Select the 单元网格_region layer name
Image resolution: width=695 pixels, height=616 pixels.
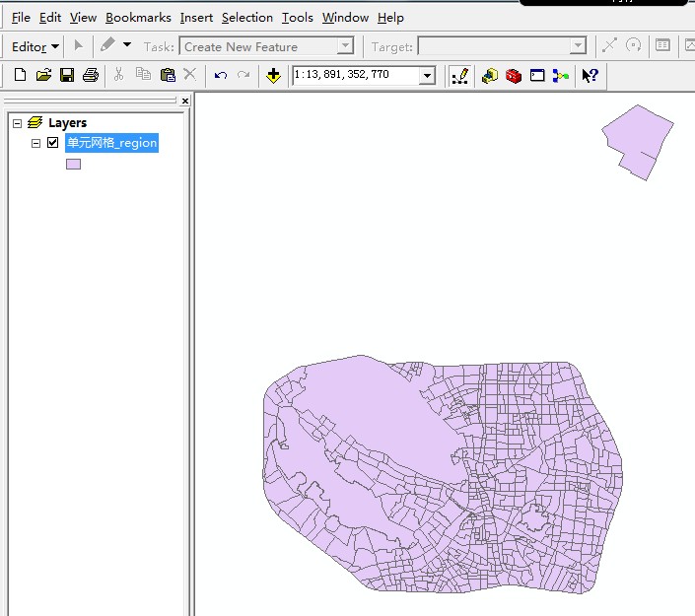111,143
